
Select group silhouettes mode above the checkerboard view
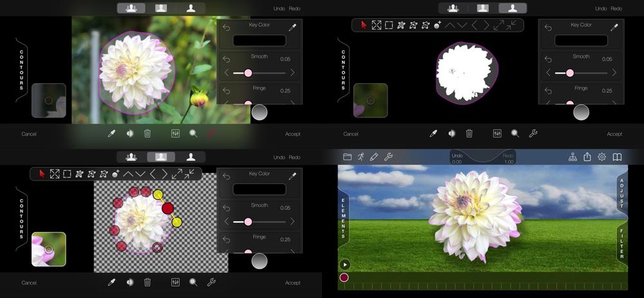(x=131, y=157)
